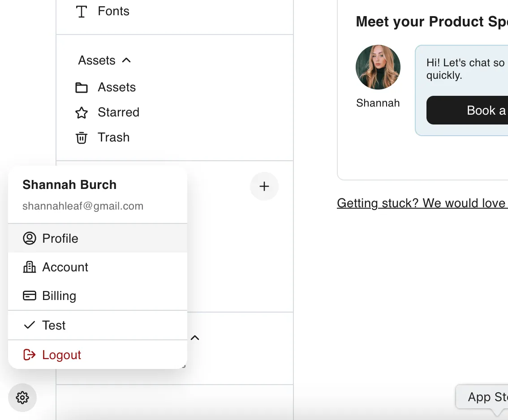Click the App Store tooltip label
Screen dimensions: 508x420
coord(482,397)
